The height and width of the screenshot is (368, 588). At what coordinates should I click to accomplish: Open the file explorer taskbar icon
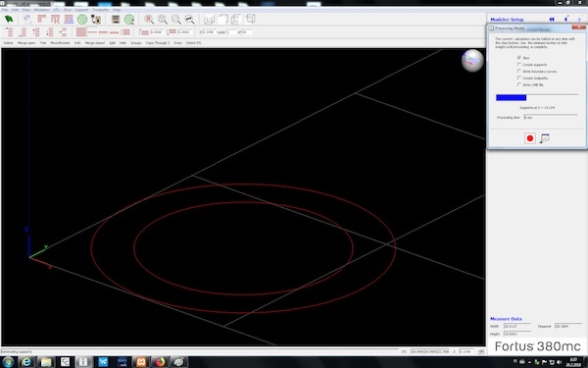(46, 362)
